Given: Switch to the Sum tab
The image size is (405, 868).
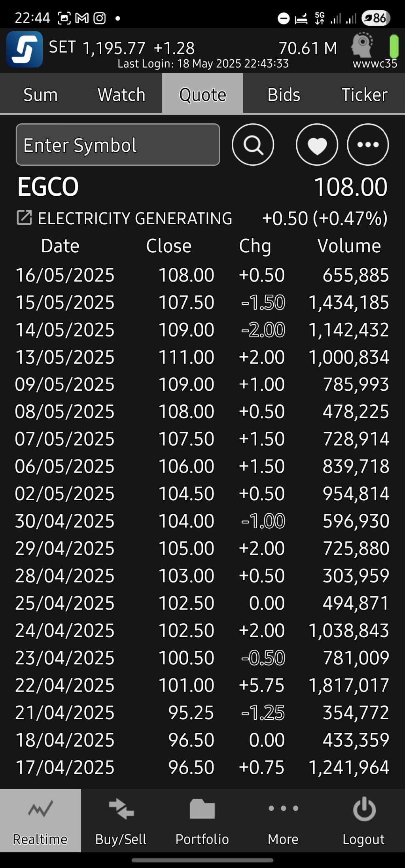Looking at the screenshot, I should pyautogui.click(x=40, y=95).
